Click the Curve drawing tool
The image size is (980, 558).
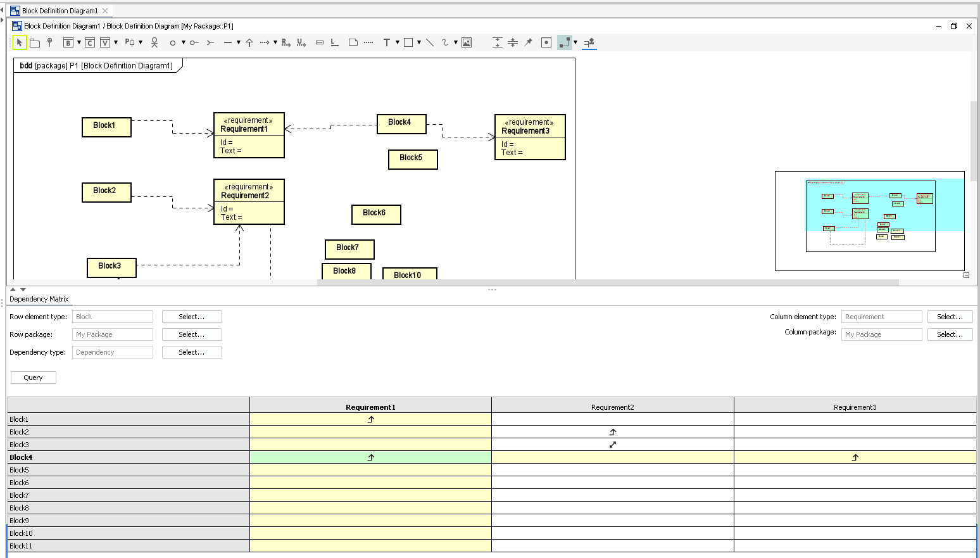click(x=444, y=42)
